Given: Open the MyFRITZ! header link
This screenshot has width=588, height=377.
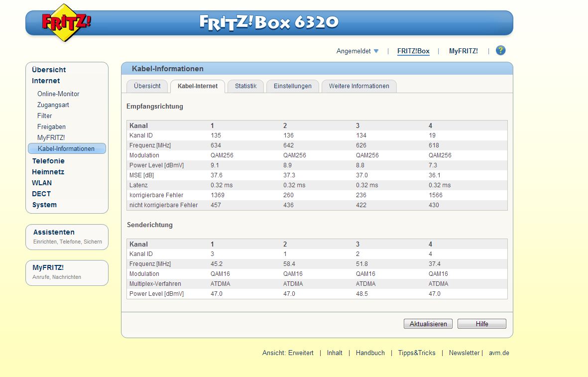Looking at the screenshot, I should 463,51.
